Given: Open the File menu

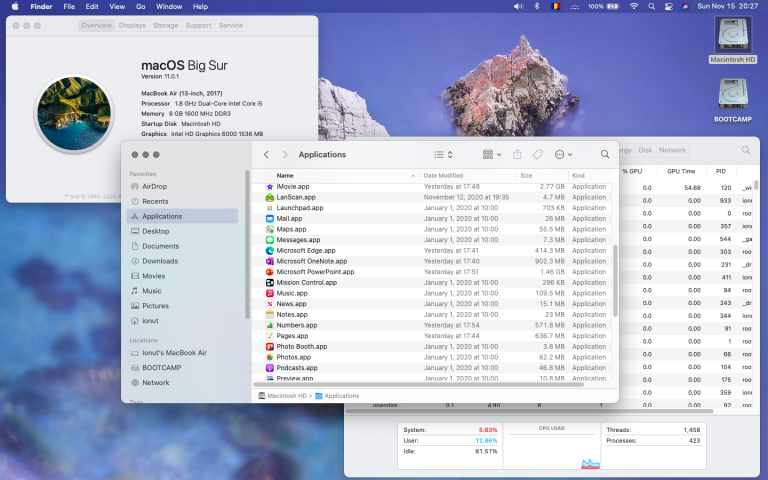Looking at the screenshot, I should 69,6.
